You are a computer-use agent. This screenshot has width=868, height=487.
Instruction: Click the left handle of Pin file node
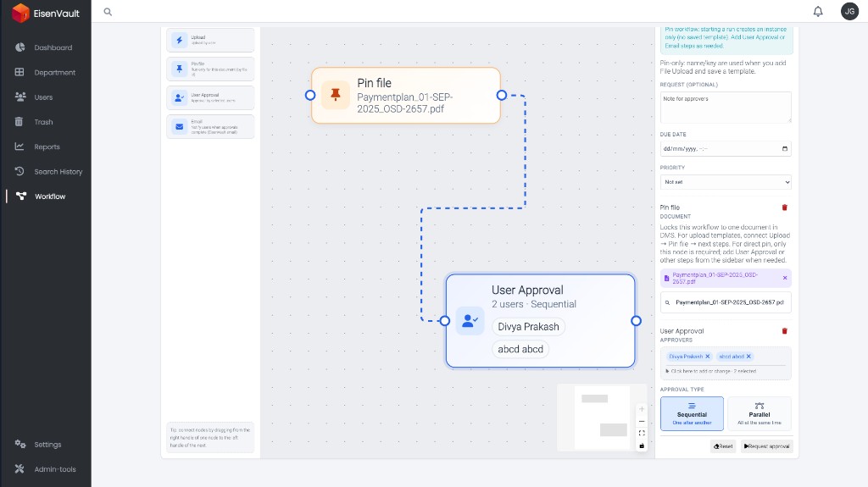[310, 95]
